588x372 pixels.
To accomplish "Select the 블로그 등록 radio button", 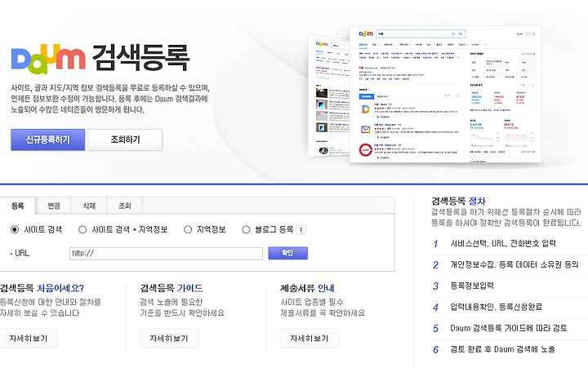I will point(246,229).
